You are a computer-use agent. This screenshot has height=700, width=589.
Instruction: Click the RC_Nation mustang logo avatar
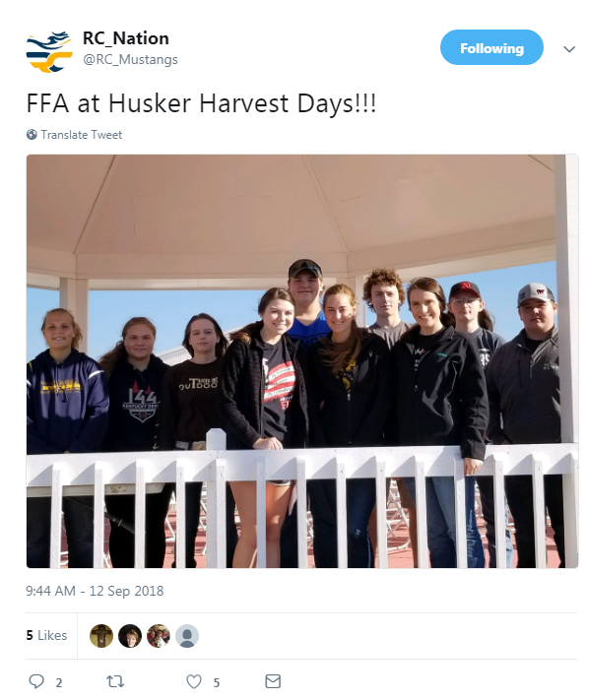[x=49, y=52]
